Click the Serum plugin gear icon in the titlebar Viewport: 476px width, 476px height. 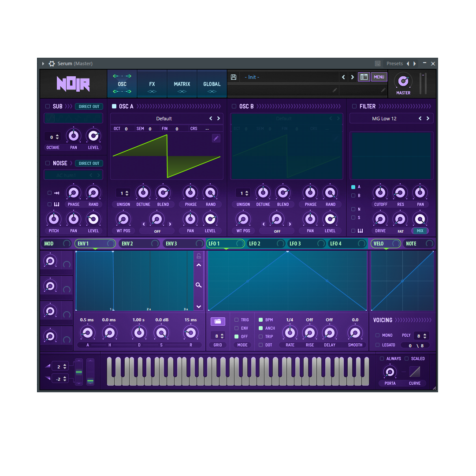click(52, 63)
